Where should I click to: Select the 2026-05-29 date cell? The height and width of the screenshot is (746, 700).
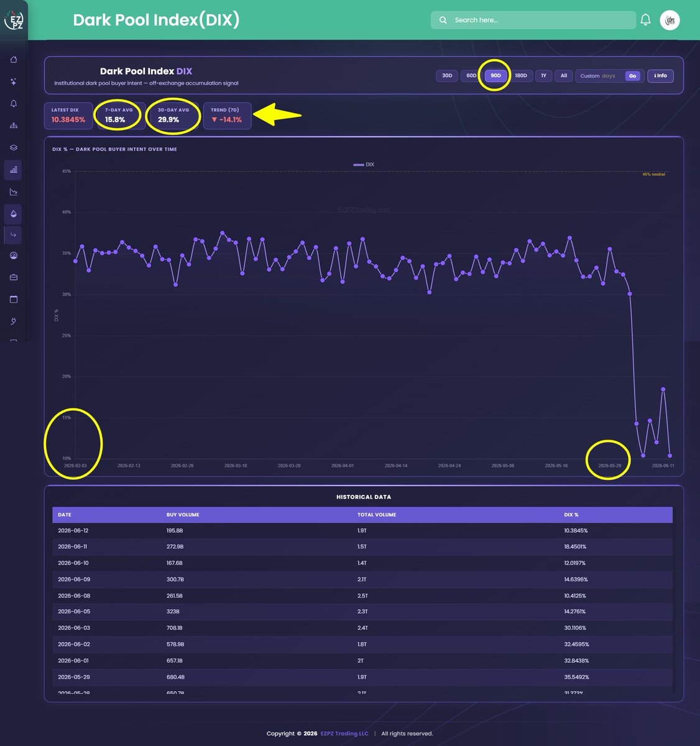(74, 677)
